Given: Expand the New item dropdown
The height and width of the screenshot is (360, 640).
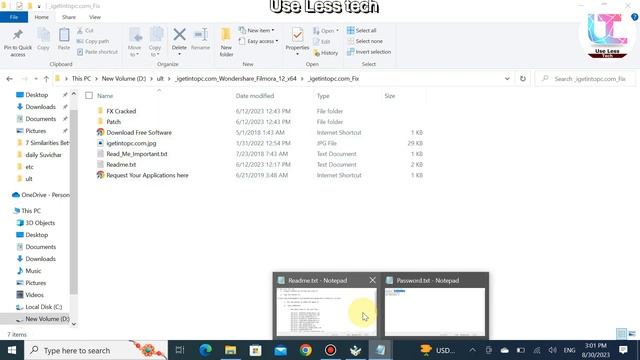Looking at the screenshot, I should click(257, 31).
